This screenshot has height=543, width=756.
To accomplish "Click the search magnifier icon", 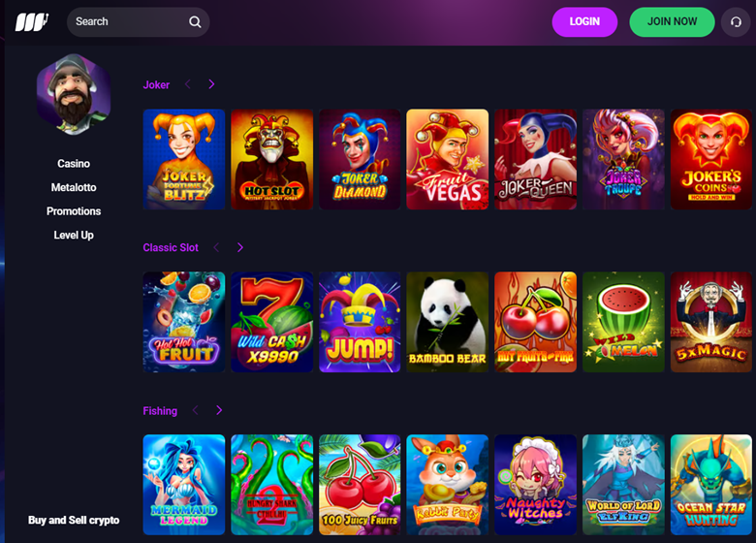I will [x=195, y=21].
